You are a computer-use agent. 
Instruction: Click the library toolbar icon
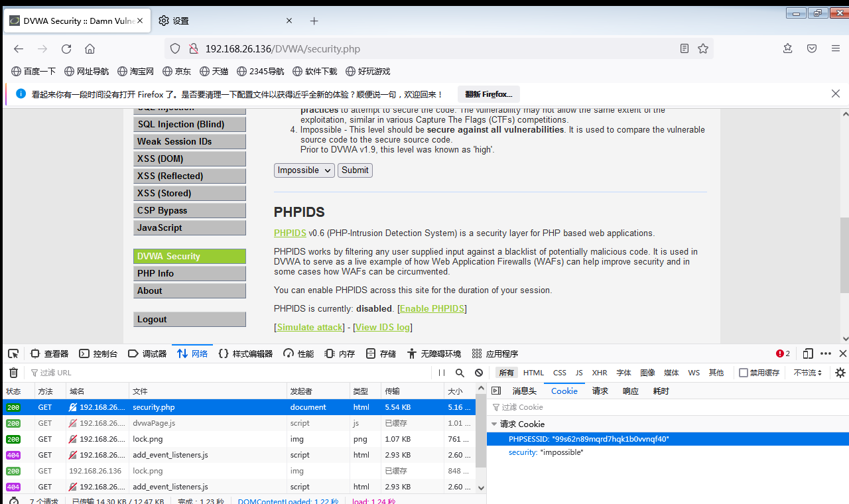pyautogui.click(x=787, y=48)
